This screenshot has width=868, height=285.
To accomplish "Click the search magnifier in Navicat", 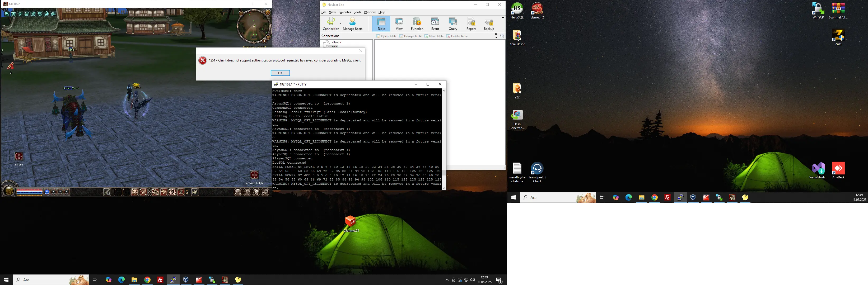I will click(x=502, y=36).
